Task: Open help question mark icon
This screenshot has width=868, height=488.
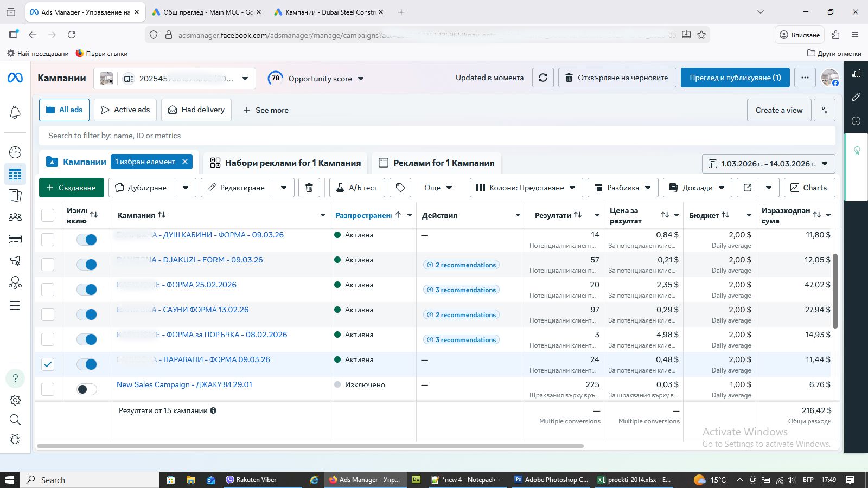Action: pos(15,378)
